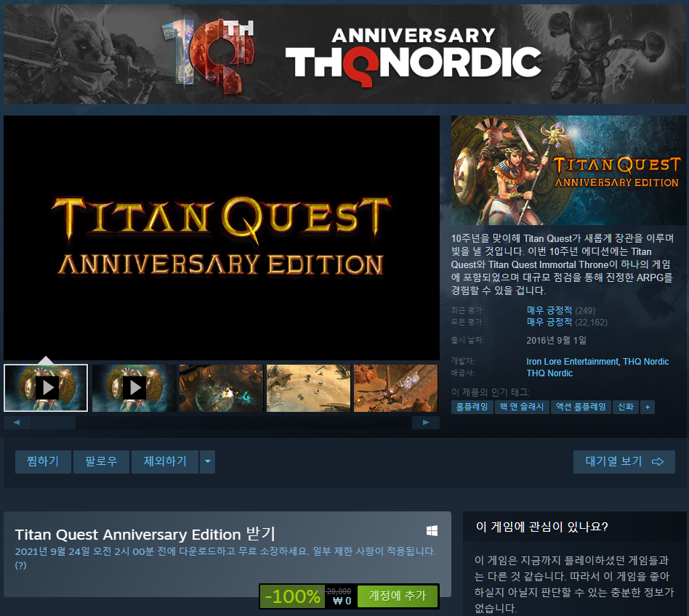Select the 롤플레잉 tag

[x=472, y=407]
